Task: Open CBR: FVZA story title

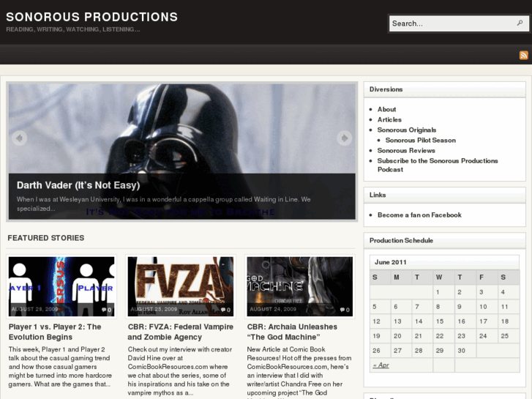Action: (x=181, y=332)
